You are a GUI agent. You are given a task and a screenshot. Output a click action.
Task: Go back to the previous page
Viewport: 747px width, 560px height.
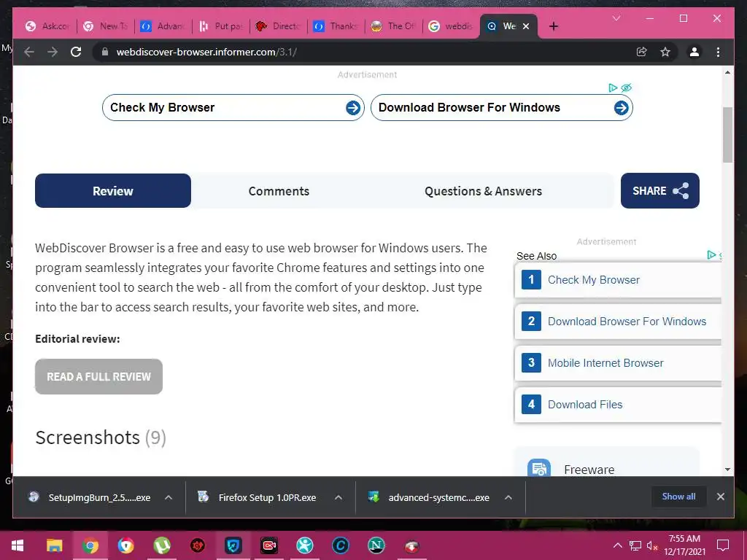click(x=29, y=52)
